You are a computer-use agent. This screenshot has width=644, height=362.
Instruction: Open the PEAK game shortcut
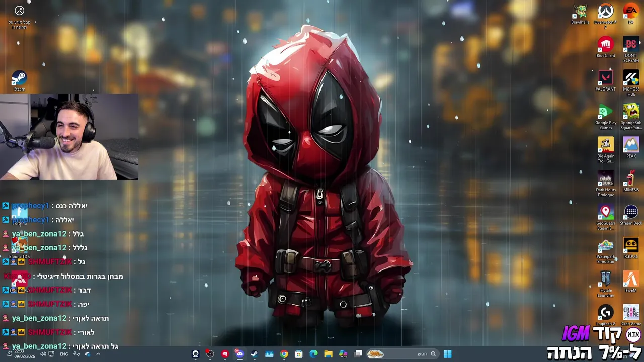point(631,148)
